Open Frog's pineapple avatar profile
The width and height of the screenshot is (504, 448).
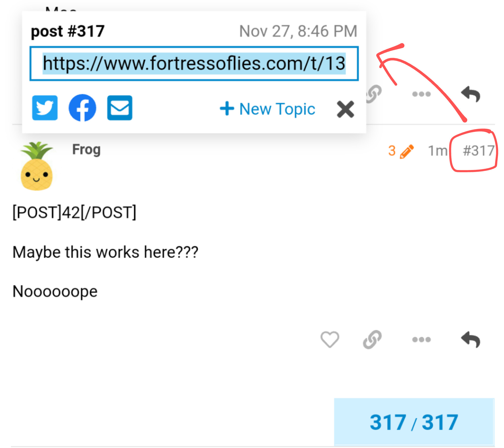point(37,166)
